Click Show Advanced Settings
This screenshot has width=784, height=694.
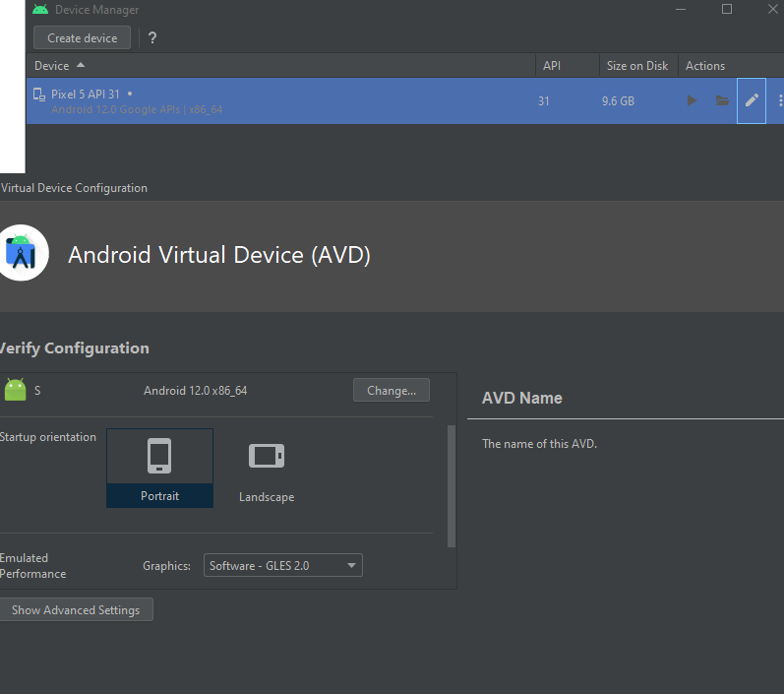[x=76, y=610]
